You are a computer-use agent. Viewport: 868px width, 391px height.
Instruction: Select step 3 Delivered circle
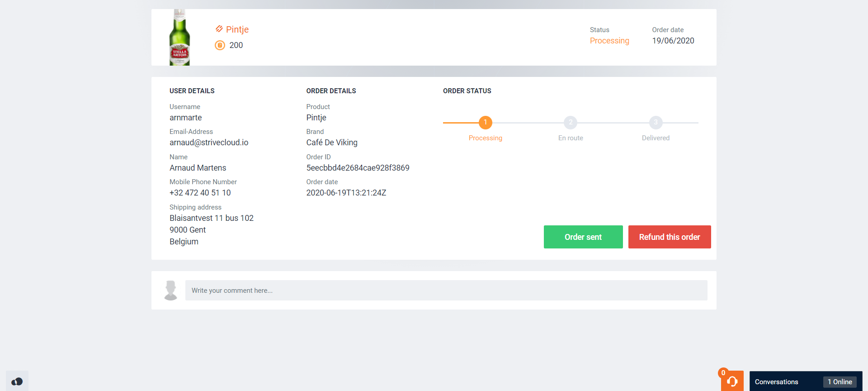(656, 122)
